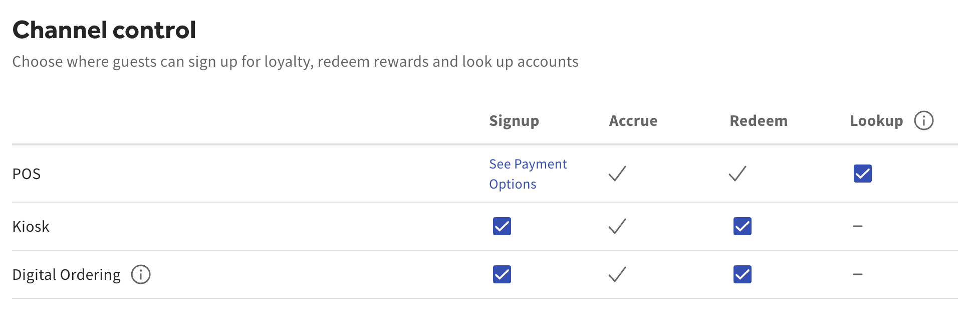Disable Lookup checkbox for POS
This screenshot has width=980, height=329.
coord(862,174)
